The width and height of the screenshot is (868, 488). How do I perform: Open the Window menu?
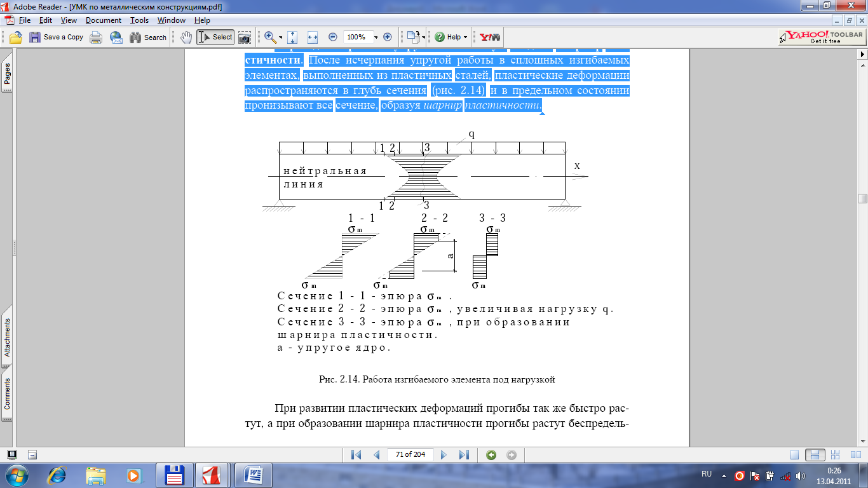click(172, 20)
